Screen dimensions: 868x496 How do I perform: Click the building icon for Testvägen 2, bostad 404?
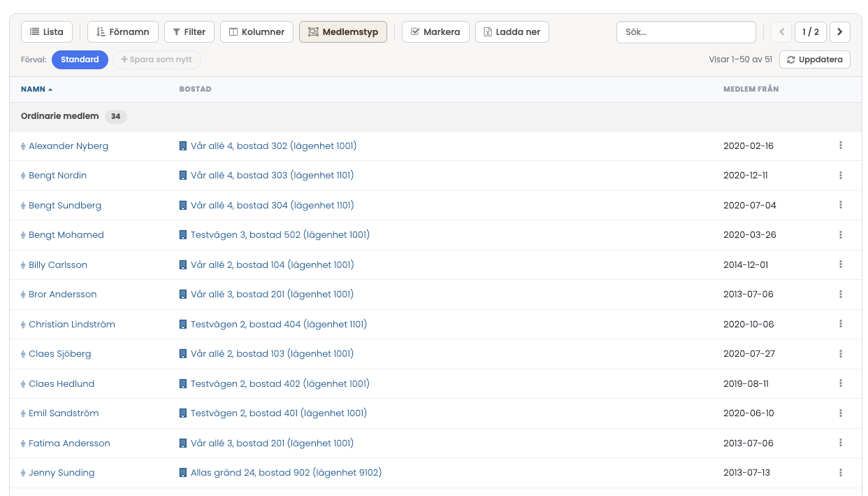point(183,324)
